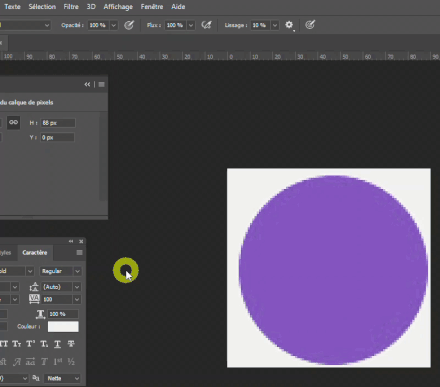Open the Texte menu
The height and width of the screenshot is (387, 440).
pyautogui.click(x=12, y=7)
